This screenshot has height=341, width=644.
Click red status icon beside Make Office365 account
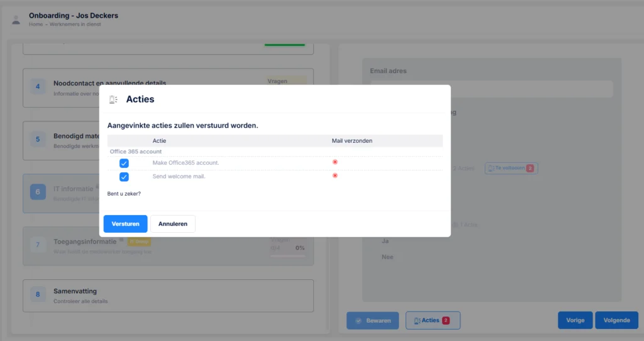click(335, 162)
